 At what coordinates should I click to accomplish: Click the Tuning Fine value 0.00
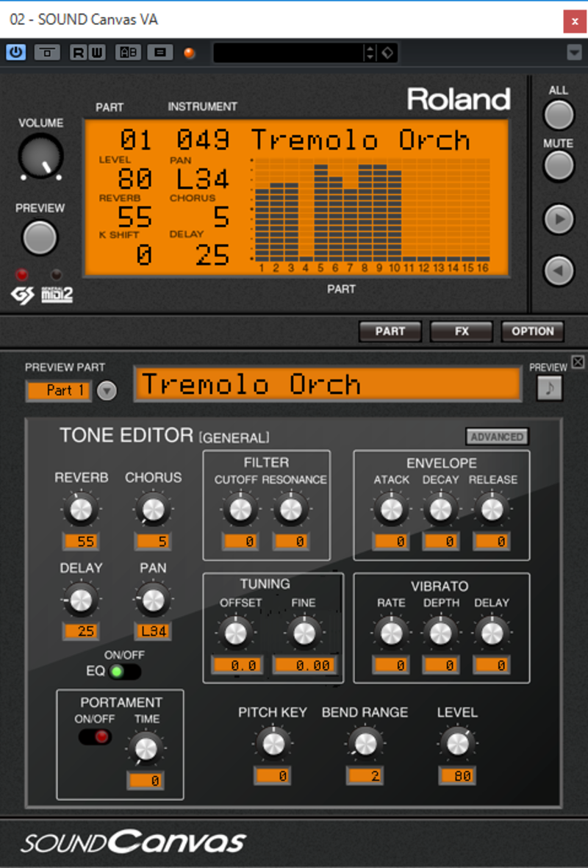[304, 665]
